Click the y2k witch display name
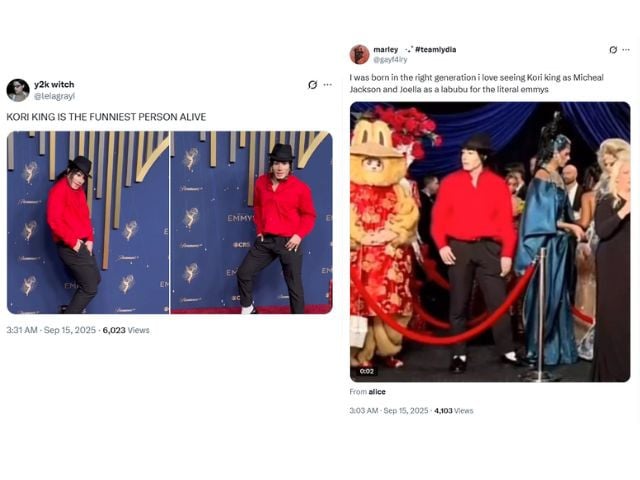640x480 pixels. [54, 84]
